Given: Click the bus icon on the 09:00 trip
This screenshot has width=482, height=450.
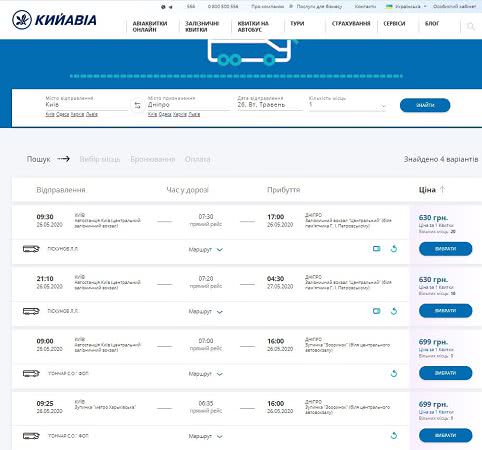Looking at the screenshot, I should tap(31, 373).
